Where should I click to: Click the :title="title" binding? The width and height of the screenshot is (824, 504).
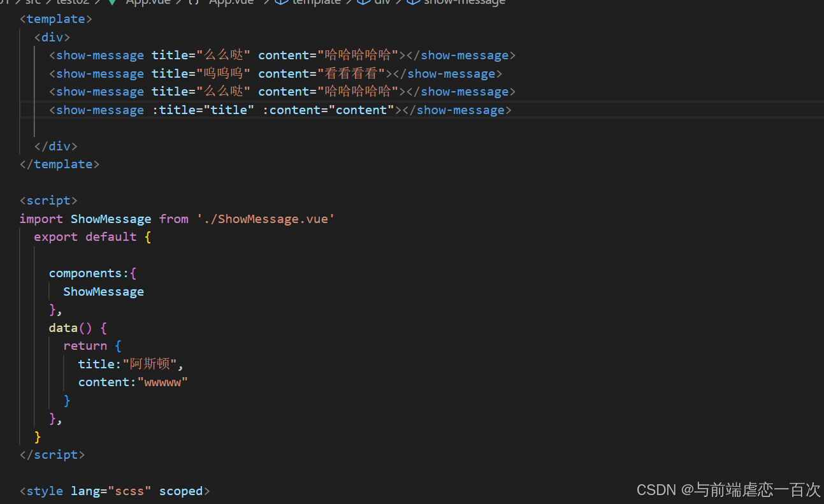[x=203, y=110]
